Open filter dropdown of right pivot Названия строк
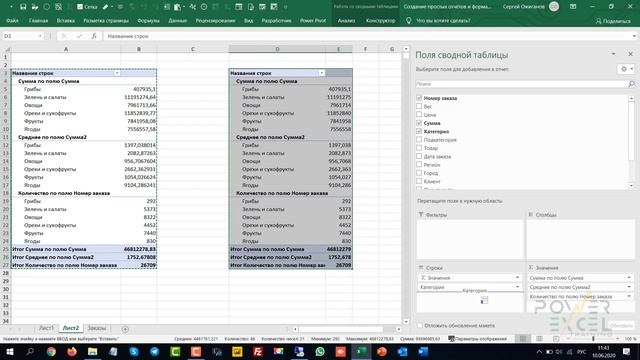This screenshot has width=640, height=360. click(x=322, y=73)
